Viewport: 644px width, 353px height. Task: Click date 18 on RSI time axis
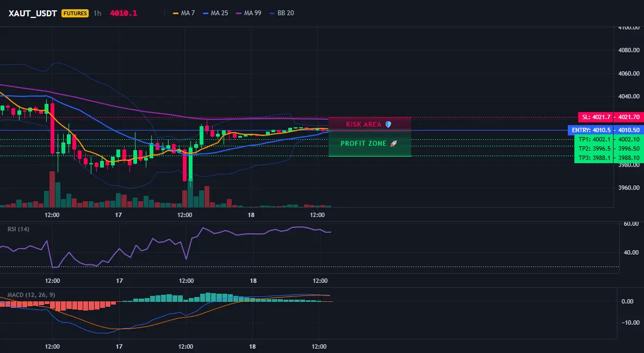pos(253,281)
